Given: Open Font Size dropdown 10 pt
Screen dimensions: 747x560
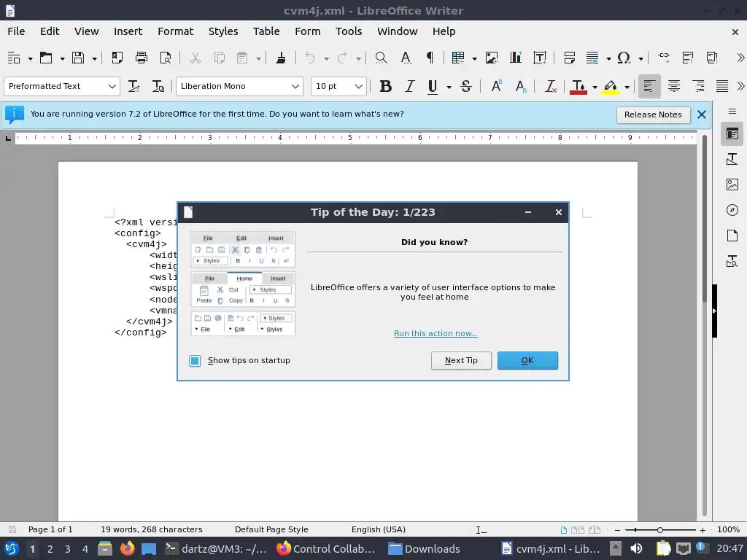Looking at the screenshot, I should [x=359, y=86].
